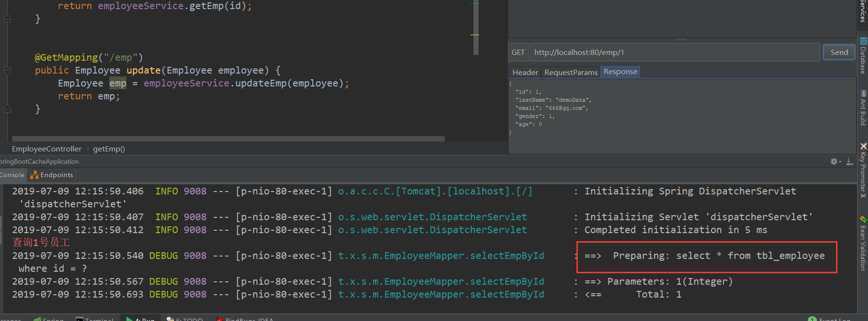This screenshot has height=321, width=868.
Task: Open the 6: TODO tool window
Action: point(185,318)
